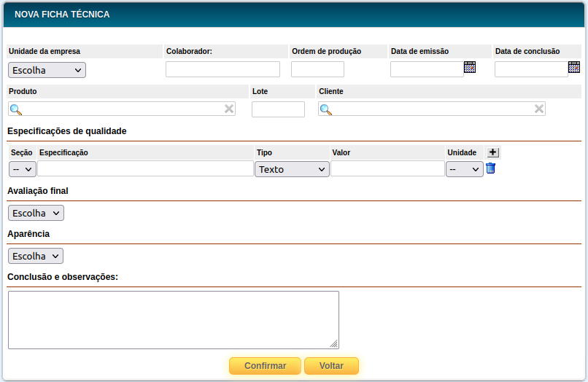Image resolution: width=588 pixels, height=382 pixels.
Task: Focus the Colaborador text field
Action: 223,69
